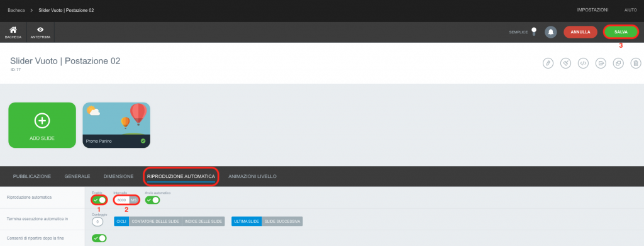Click the duplicate slider icon

(x=618, y=64)
